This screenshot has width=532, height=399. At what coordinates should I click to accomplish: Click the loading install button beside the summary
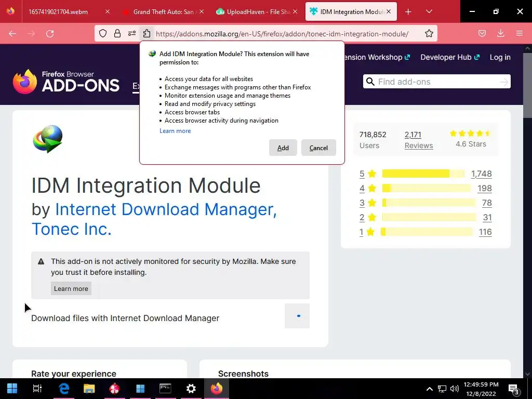(297, 316)
